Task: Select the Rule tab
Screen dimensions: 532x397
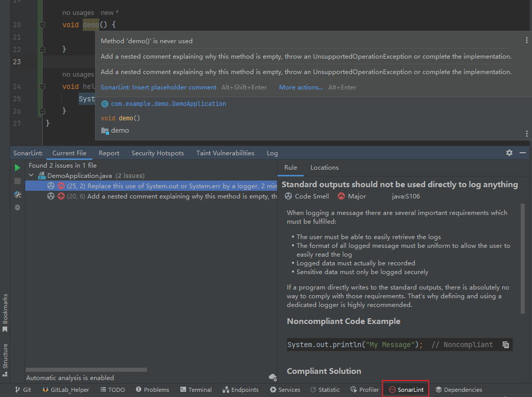Action: click(x=290, y=168)
